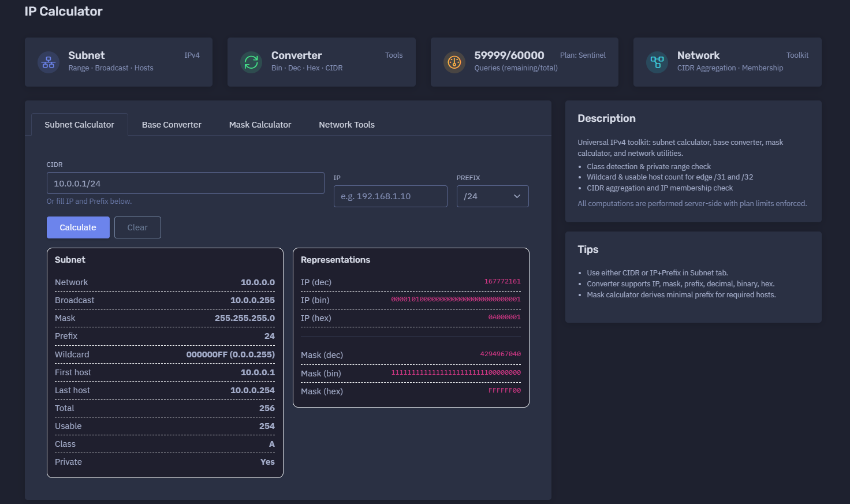The width and height of the screenshot is (850, 504).
Task: Click the IP address input field
Action: point(390,196)
